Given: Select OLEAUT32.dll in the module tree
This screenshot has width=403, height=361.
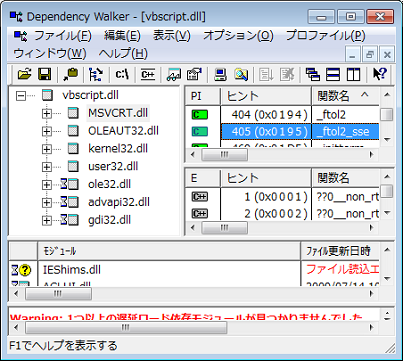Looking at the screenshot, I should [x=123, y=131].
